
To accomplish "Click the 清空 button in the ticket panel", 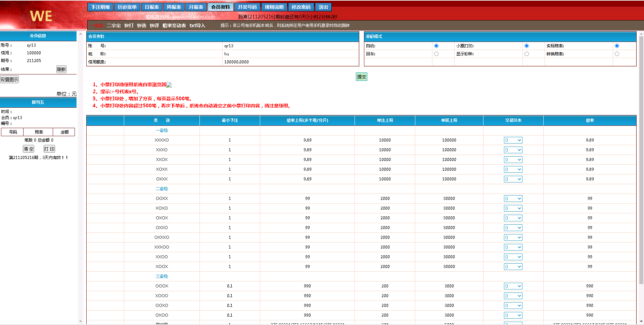I will [29, 149].
